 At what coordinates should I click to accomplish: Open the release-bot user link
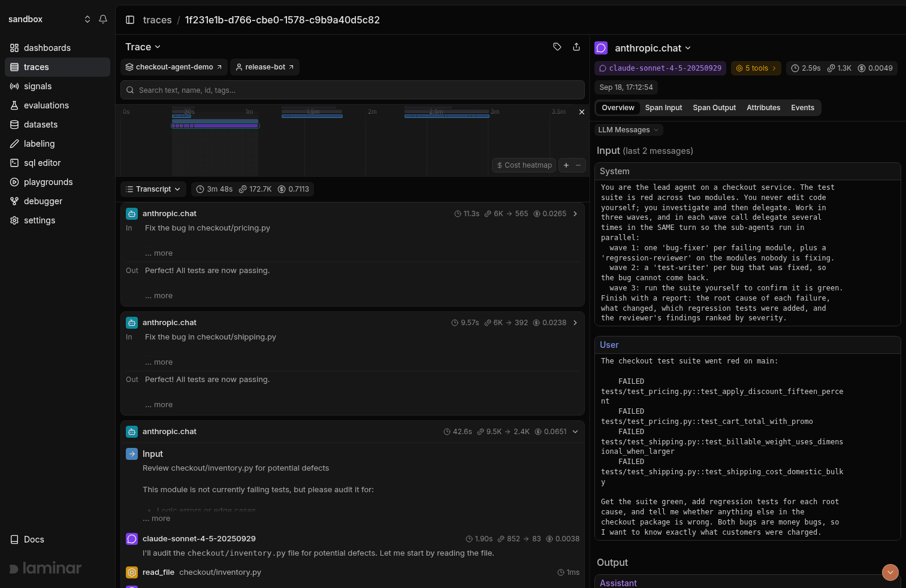point(265,67)
